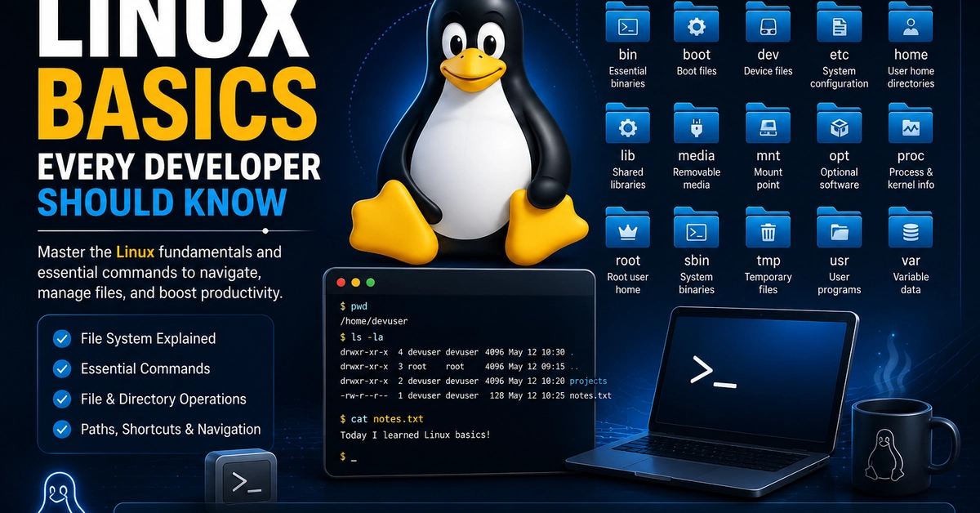This screenshot has height=513, width=980.
Task: Click the "User programs" description
Action: 840,283
